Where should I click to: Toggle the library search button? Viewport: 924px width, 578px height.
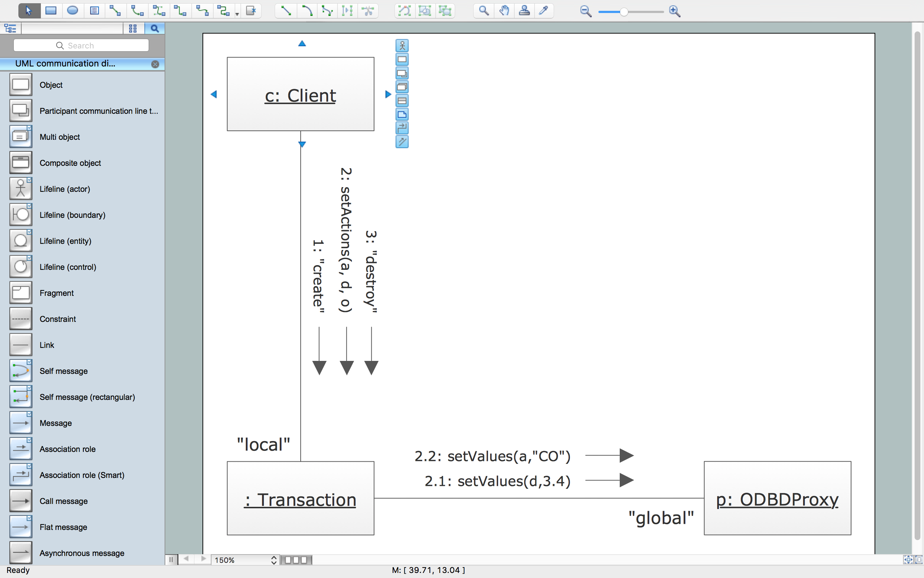point(154,28)
